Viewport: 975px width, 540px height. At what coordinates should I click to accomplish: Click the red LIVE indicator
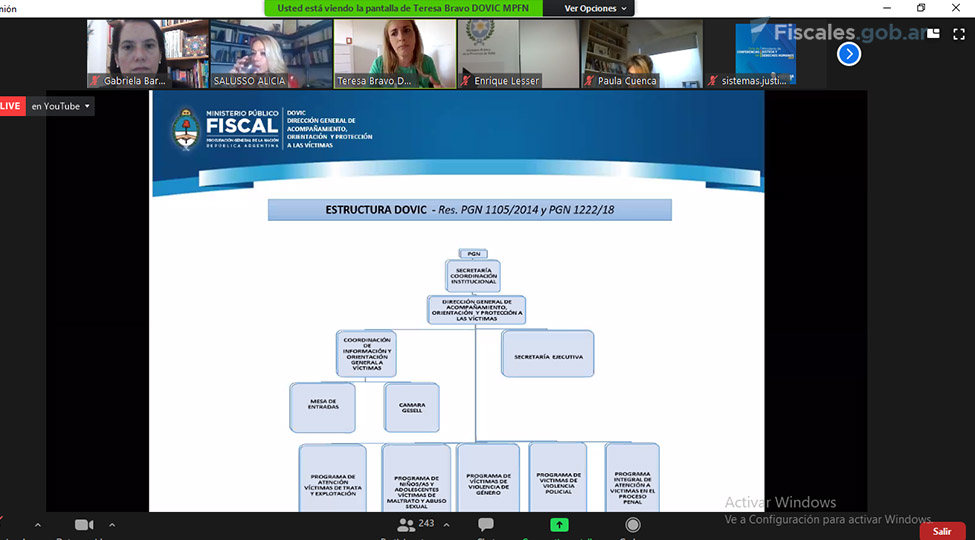click(x=11, y=106)
